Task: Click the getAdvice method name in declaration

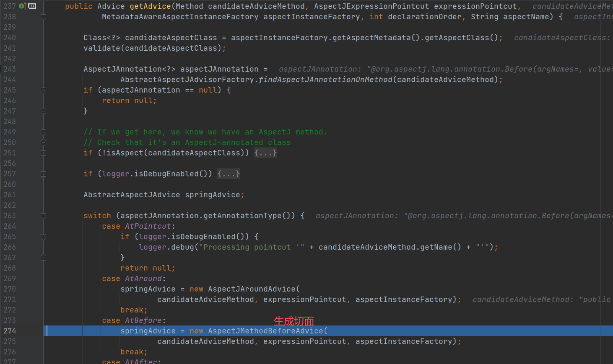Action: click(150, 6)
